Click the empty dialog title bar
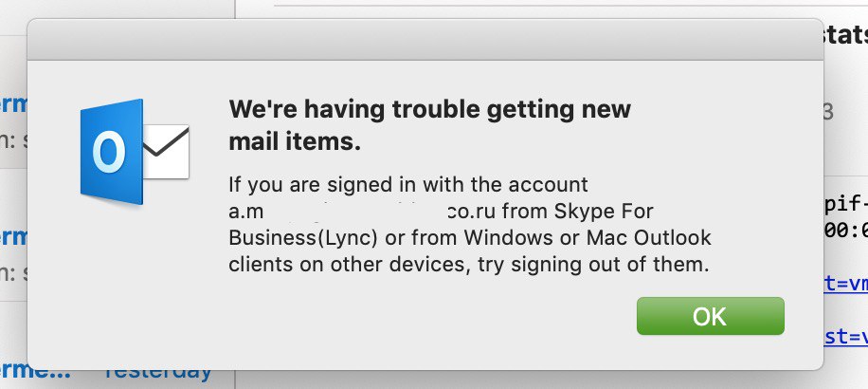This screenshot has width=868, height=389. point(425,40)
